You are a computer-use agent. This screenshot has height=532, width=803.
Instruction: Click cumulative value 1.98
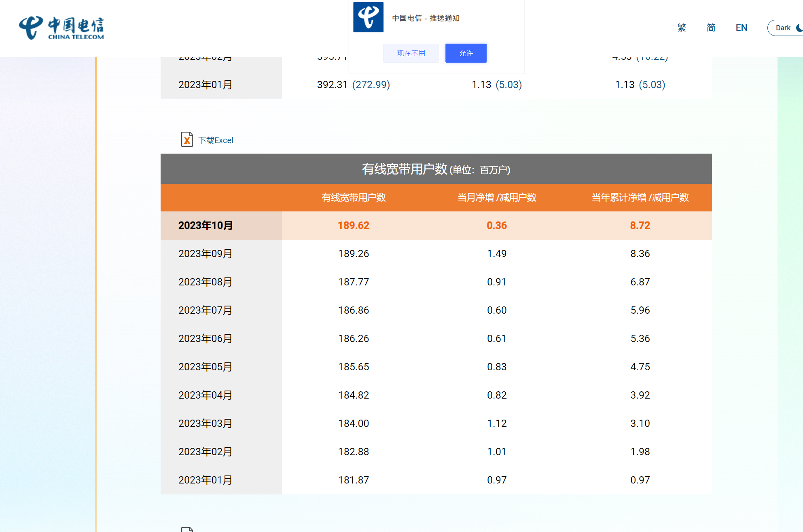pos(640,452)
